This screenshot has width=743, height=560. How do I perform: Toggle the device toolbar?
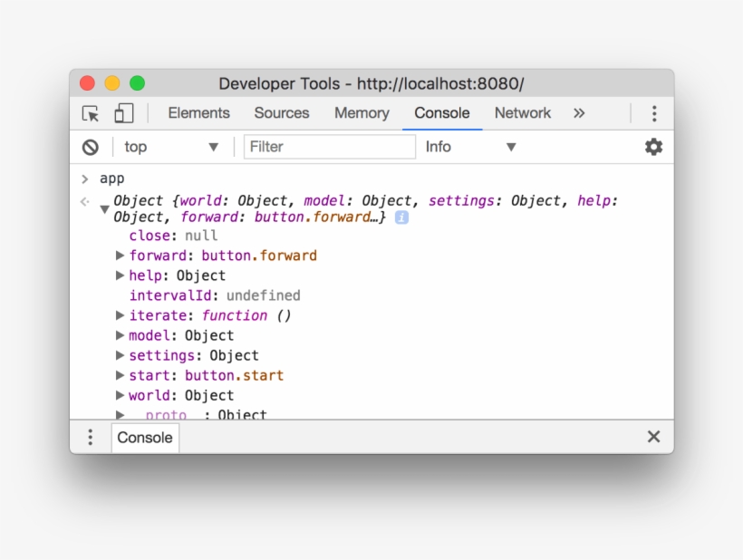[x=123, y=112]
